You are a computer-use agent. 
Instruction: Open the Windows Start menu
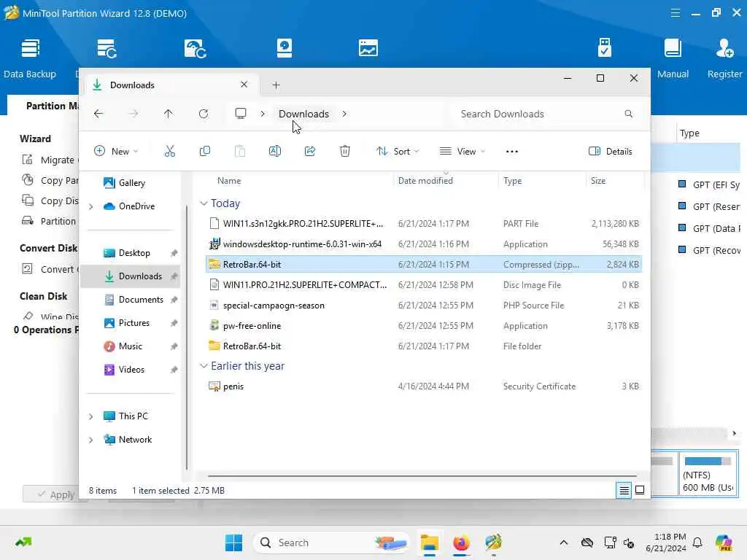pyautogui.click(x=233, y=542)
